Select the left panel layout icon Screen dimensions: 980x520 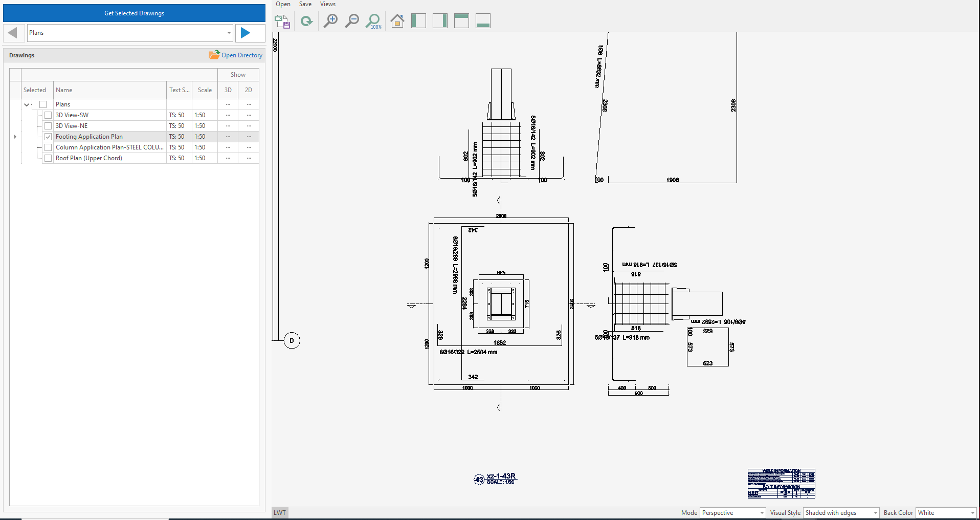[418, 21]
